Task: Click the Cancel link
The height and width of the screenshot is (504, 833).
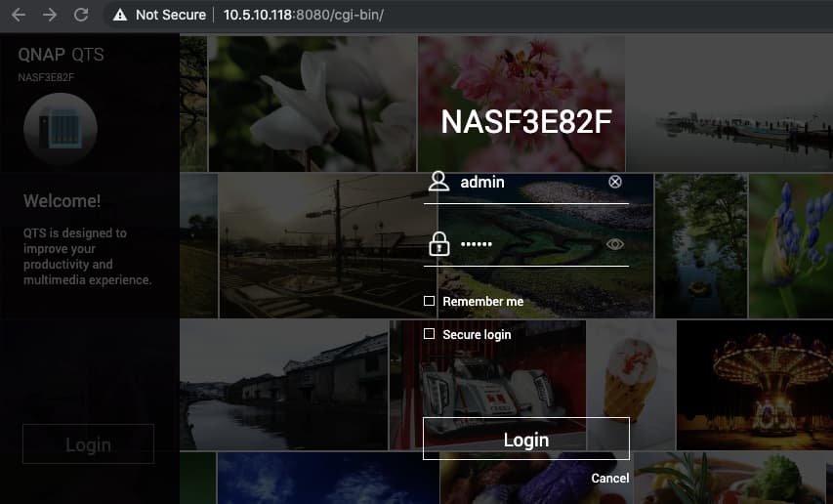Action: (609, 479)
